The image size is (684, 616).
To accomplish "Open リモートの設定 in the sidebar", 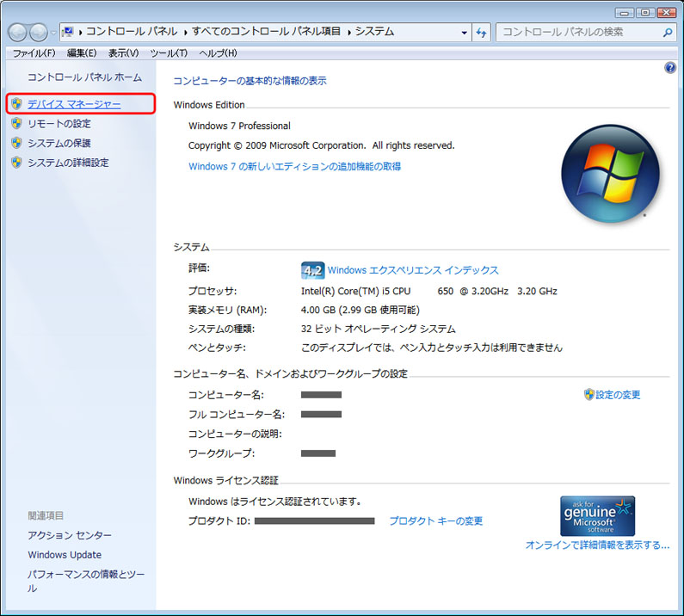I will [59, 124].
